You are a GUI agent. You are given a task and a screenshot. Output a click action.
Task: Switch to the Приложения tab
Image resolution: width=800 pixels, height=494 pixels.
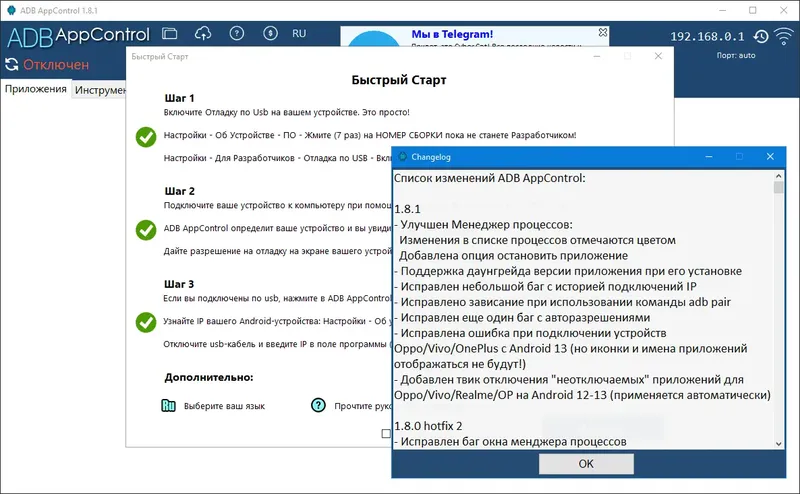point(36,89)
